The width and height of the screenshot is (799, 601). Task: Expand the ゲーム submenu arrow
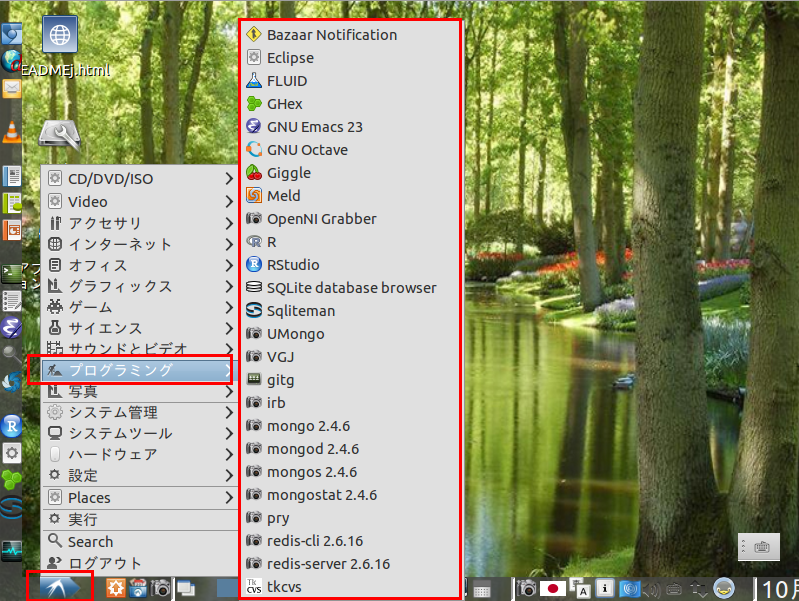coord(229,307)
